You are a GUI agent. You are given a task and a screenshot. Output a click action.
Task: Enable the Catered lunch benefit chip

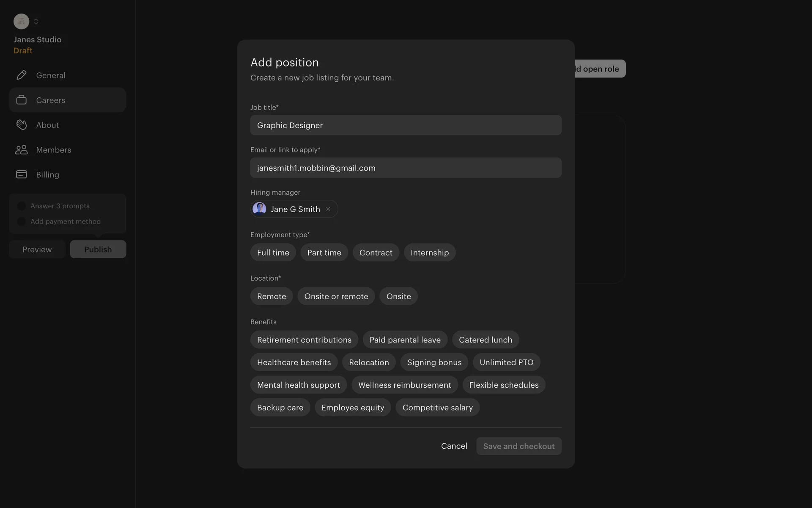tap(485, 340)
